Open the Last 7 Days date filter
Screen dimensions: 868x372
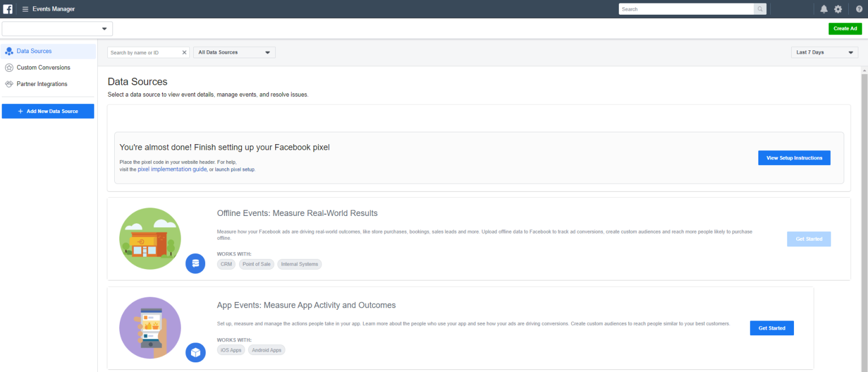tap(824, 52)
